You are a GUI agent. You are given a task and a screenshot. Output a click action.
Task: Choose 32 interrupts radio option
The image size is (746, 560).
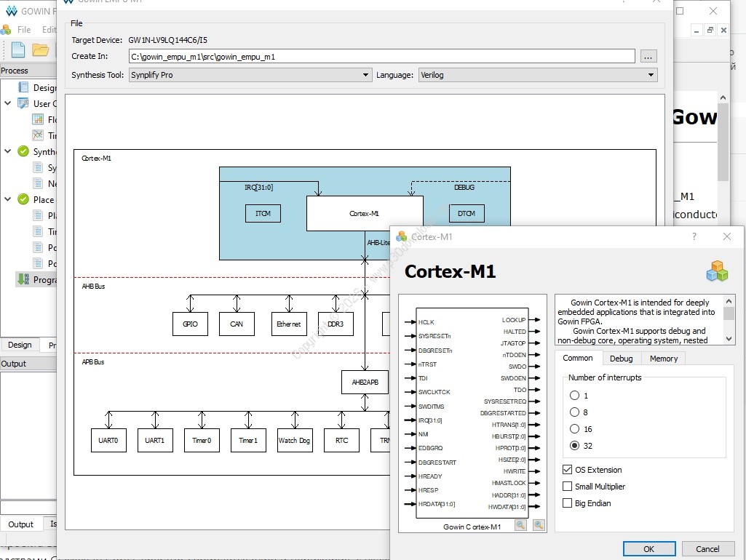click(x=575, y=445)
